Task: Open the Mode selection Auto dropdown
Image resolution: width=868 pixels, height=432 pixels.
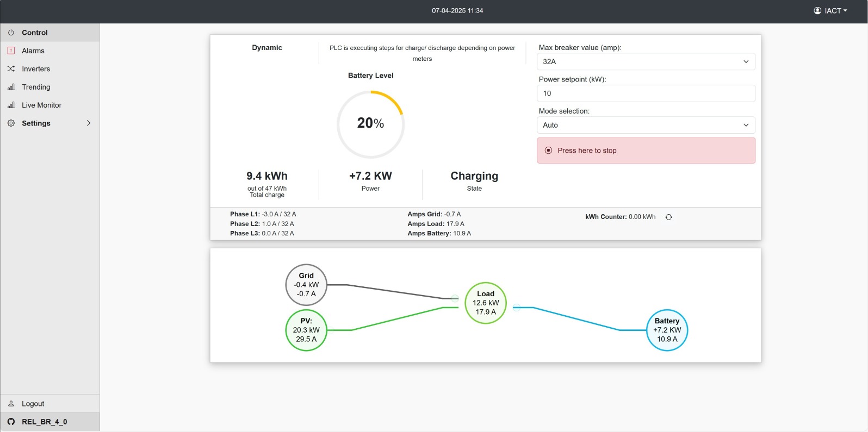Action: click(x=646, y=125)
